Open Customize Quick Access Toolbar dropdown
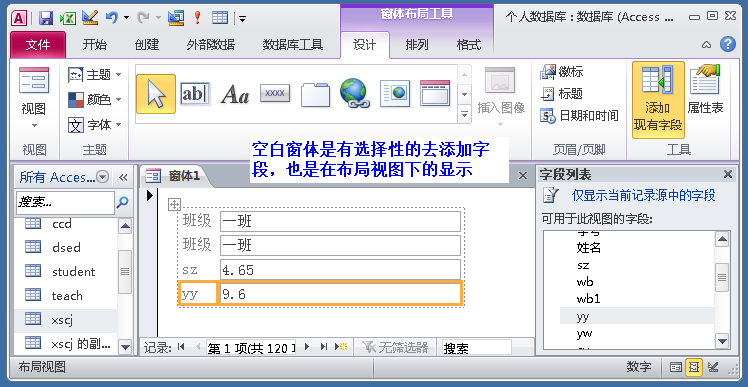Screen dimensions: 748x387 click(x=243, y=19)
